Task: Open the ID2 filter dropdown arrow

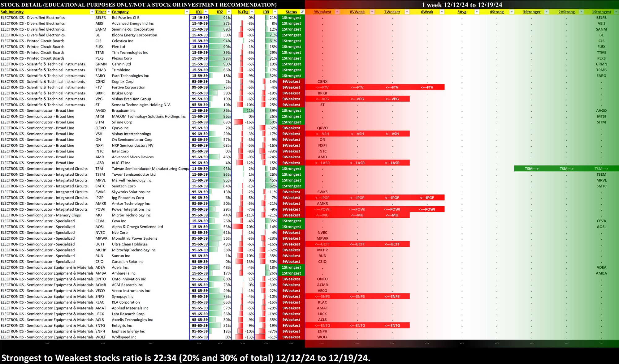Action: pyautogui.click(x=229, y=12)
